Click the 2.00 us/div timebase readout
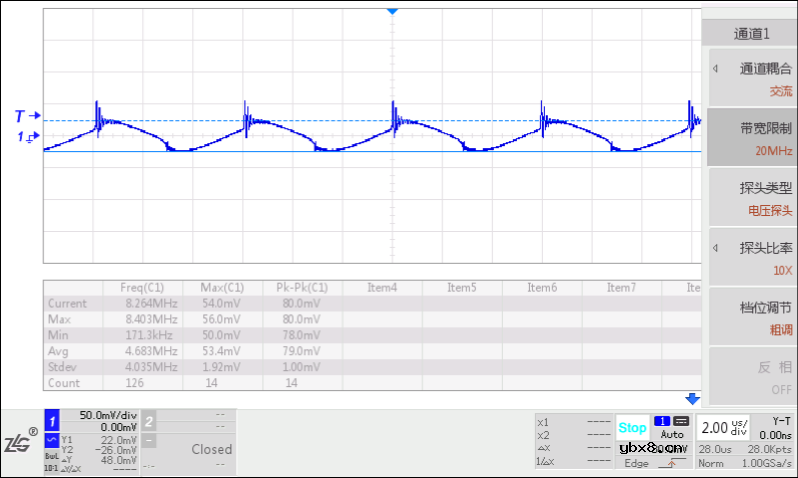The image size is (798, 478). click(x=723, y=427)
